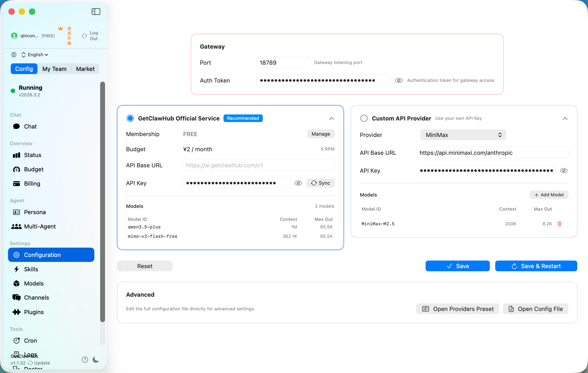Open the Budget section

tap(33, 169)
